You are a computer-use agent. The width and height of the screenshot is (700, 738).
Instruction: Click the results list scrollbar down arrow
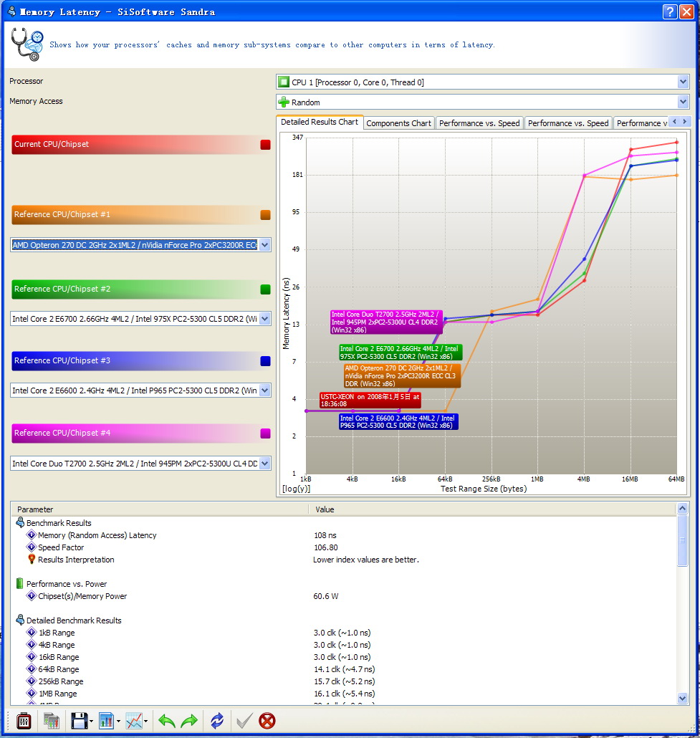point(683,698)
